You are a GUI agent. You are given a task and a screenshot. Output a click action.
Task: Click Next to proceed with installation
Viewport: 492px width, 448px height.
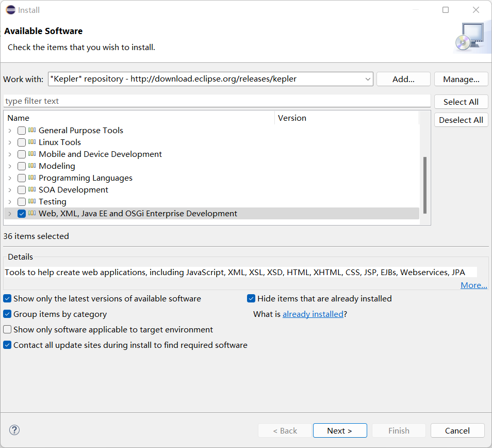pyautogui.click(x=340, y=430)
